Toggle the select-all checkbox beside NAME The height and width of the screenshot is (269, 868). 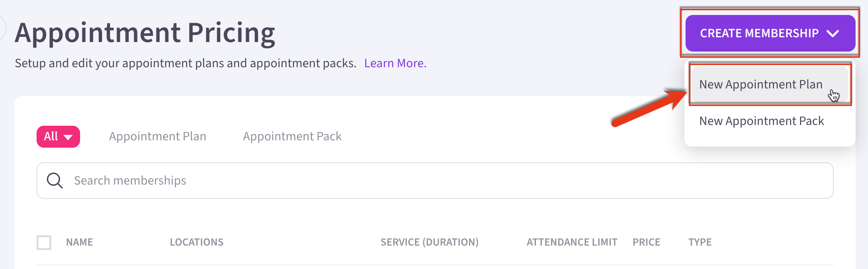(44, 243)
